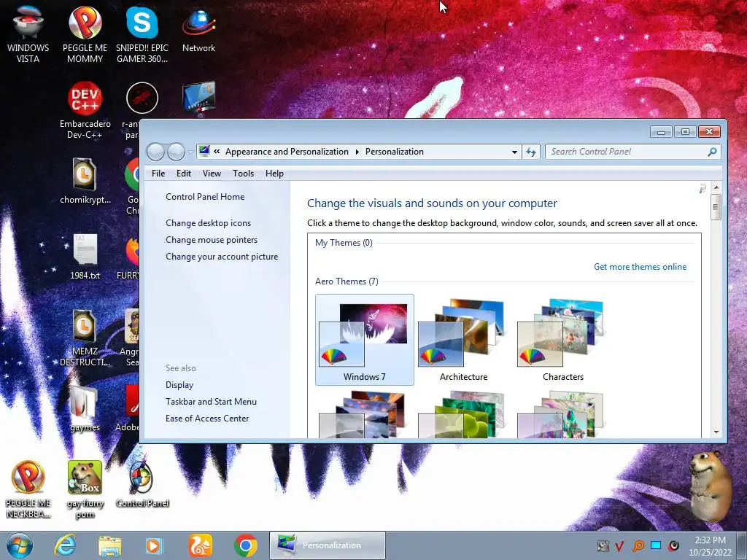This screenshot has width=747, height=560.
Task: Click the taskbar clock showing 2:32 PM
Action: pos(710,545)
